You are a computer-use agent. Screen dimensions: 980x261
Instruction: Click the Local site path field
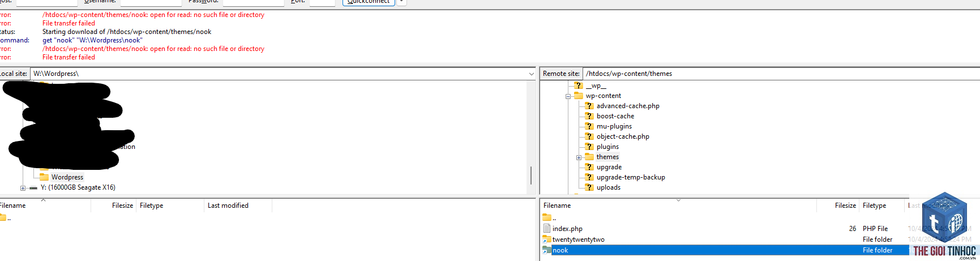(x=279, y=74)
